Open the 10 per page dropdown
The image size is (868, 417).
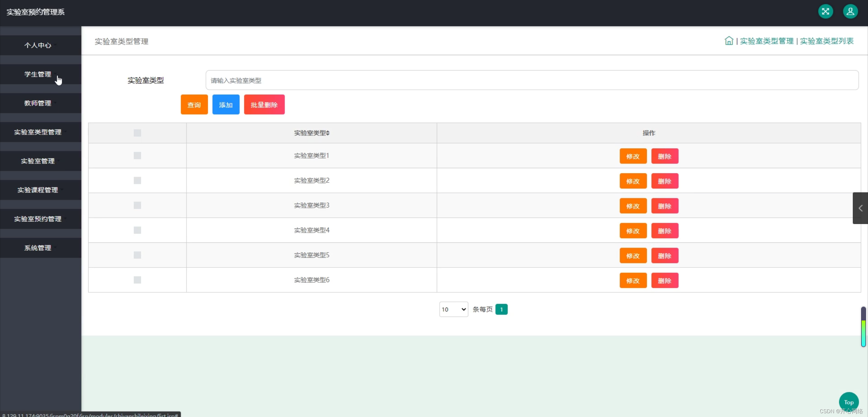click(453, 309)
